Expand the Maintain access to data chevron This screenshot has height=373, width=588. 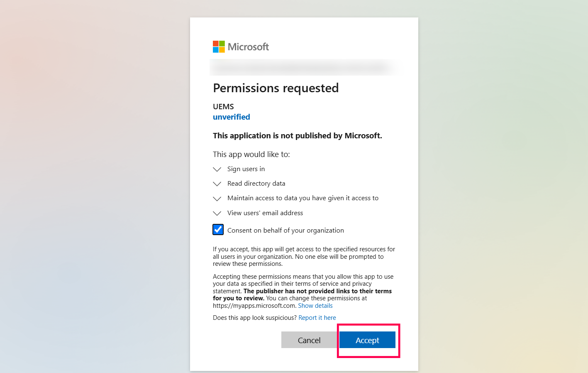(217, 199)
